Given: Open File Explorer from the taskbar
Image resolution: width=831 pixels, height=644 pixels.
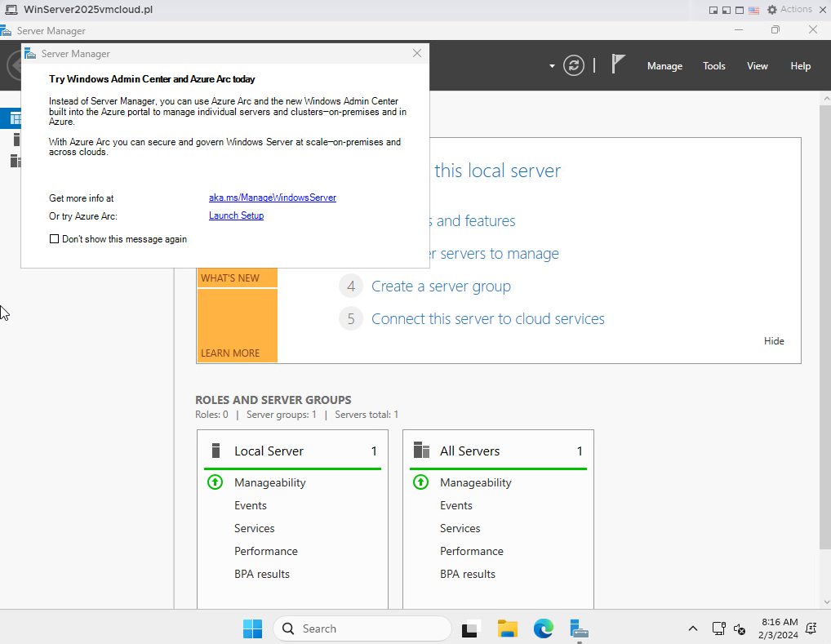Looking at the screenshot, I should click(x=507, y=628).
